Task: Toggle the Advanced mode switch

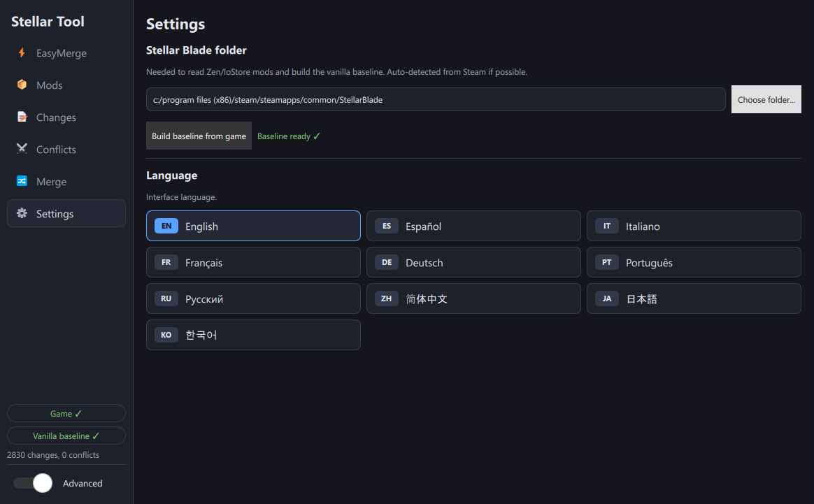Action: [x=33, y=483]
